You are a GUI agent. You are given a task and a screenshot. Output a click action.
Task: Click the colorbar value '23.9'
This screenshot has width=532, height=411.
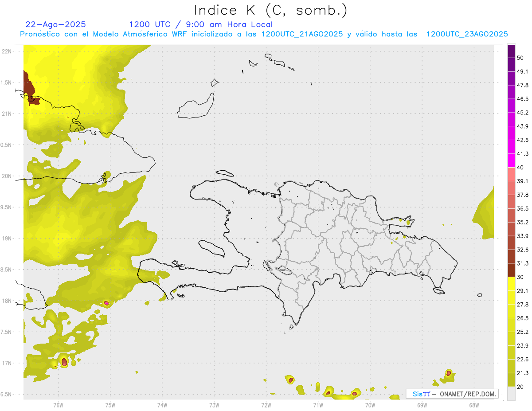click(x=523, y=345)
